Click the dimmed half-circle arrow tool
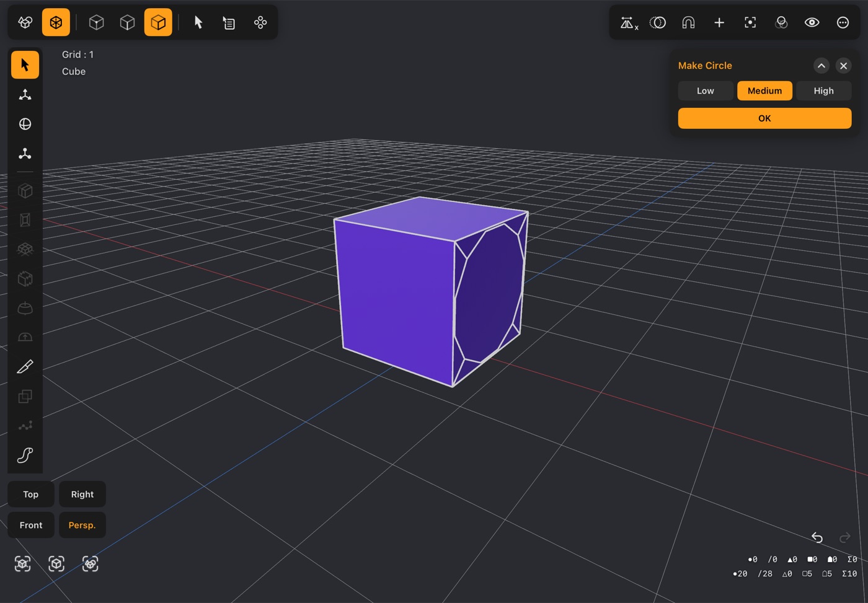 (25, 337)
